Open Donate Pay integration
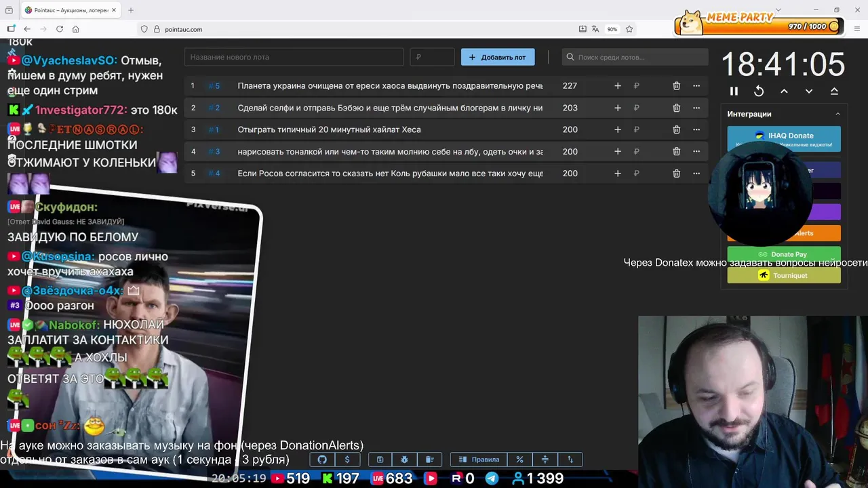This screenshot has height=488, width=868. click(x=784, y=254)
